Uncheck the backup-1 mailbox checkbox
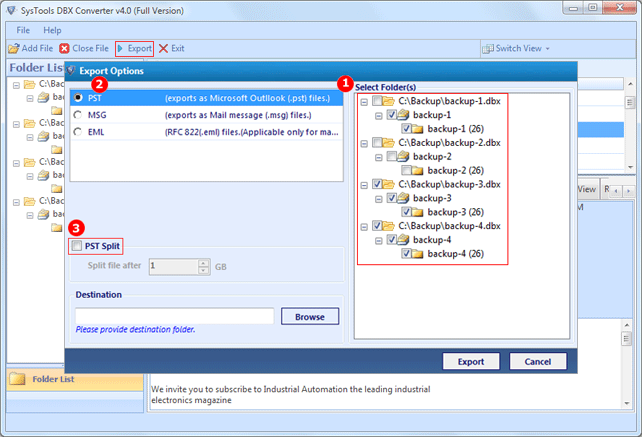This screenshot has height=437, width=642. [391, 115]
